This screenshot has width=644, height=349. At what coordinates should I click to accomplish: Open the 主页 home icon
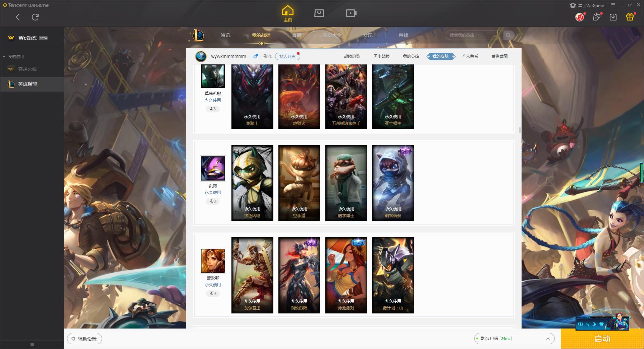[288, 14]
